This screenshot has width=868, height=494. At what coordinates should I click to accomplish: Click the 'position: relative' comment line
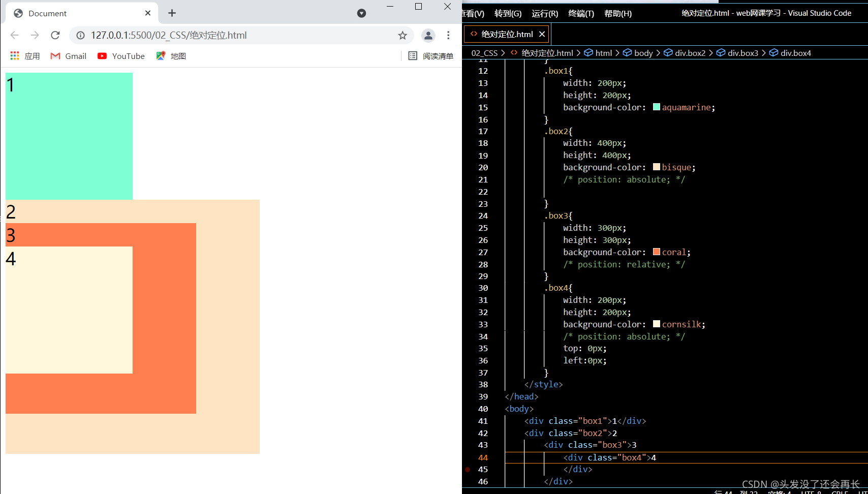pos(624,264)
